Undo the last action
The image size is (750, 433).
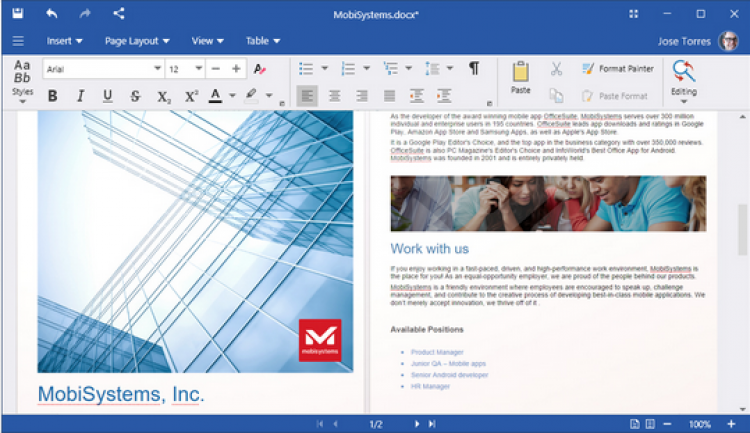[52, 13]
